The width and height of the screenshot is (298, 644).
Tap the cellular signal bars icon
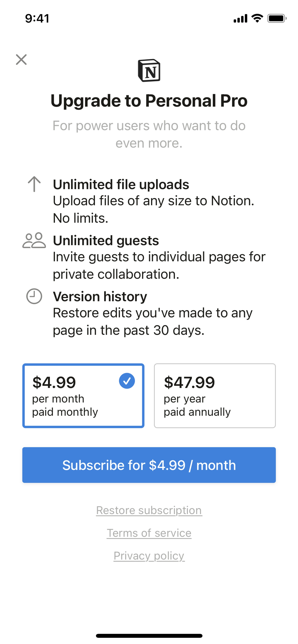coord(240,18)
